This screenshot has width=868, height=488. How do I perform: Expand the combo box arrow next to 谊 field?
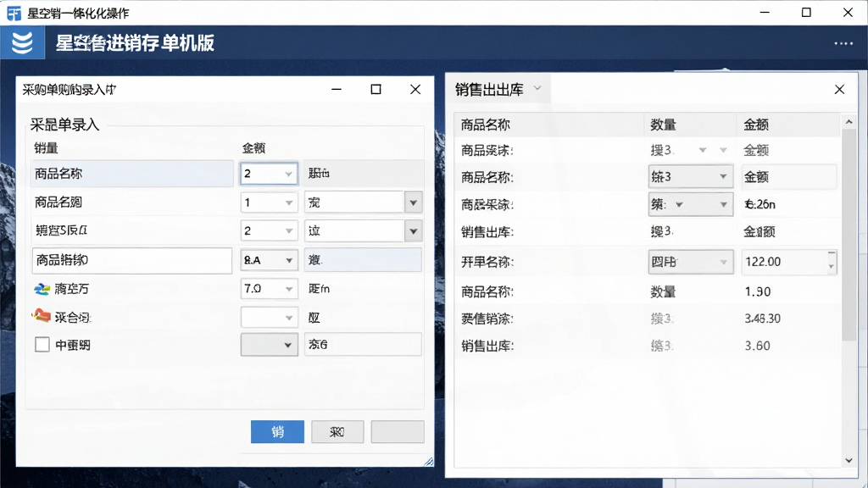point(413,230)
